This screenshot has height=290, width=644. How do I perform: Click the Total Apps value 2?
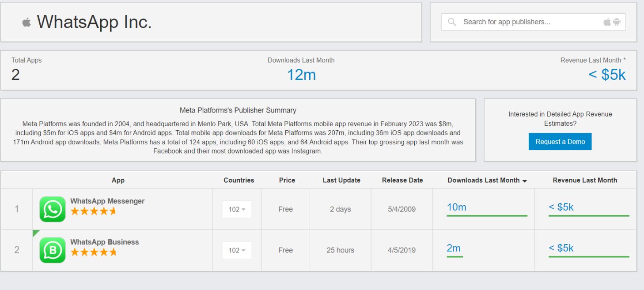[15, 75]
